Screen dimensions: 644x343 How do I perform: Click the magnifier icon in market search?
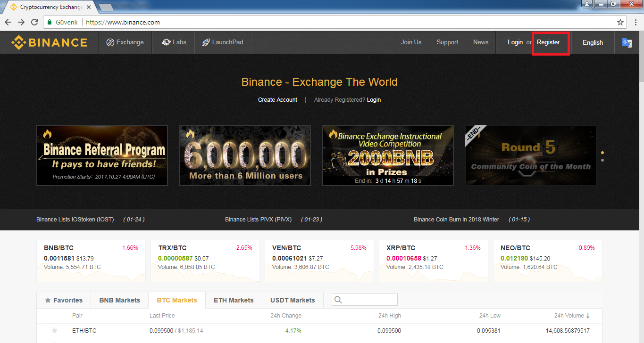point(338,300)
